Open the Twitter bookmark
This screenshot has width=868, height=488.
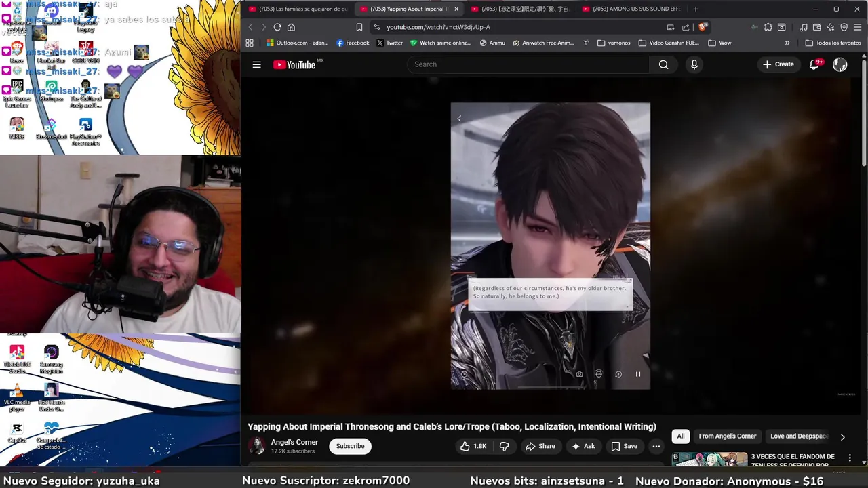(389, 43)
